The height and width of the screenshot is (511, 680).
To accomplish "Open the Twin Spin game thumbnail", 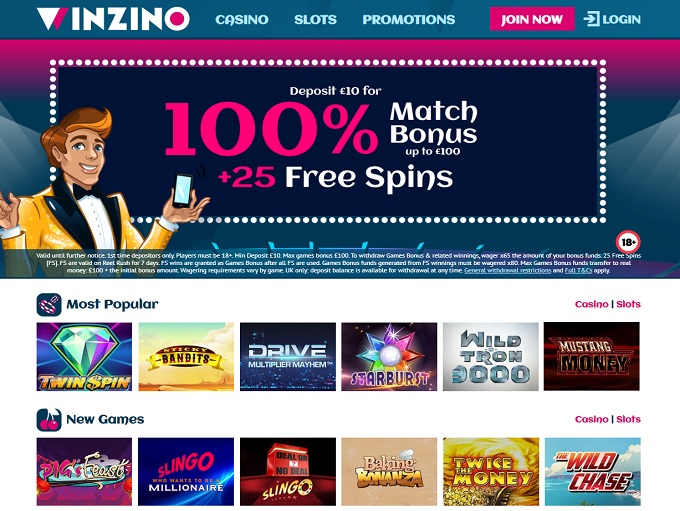I will [x=84, y=357].
